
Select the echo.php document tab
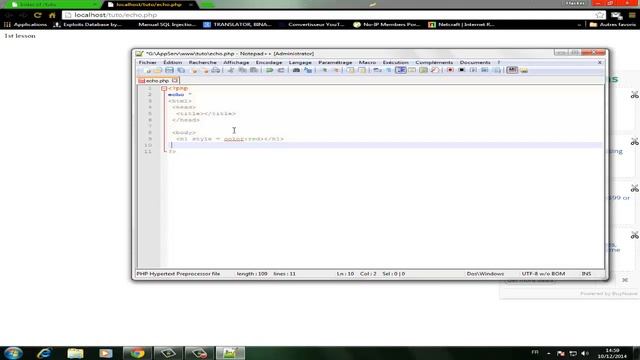point(157,80)
